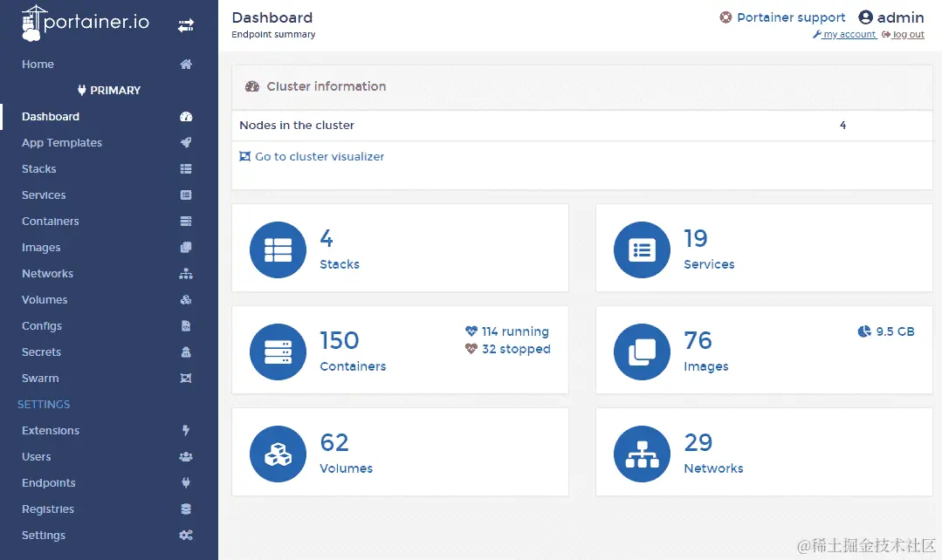Toggle the sidebar collapse arrows icon

pos(186,25)
